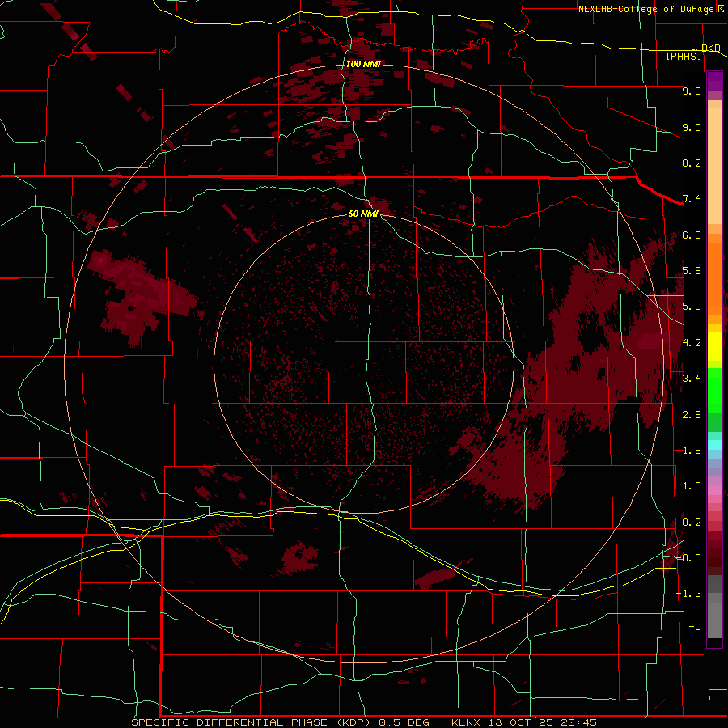This screenshot has width=728, height=728.
Task: Click the 5.8 value on color scale
Action: pyautogui.click(x=692, y=271)
